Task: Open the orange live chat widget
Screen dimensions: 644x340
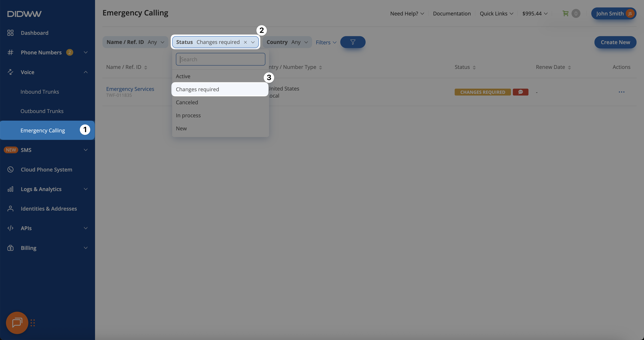Action: pyautogui.click(x=17, y=322)
